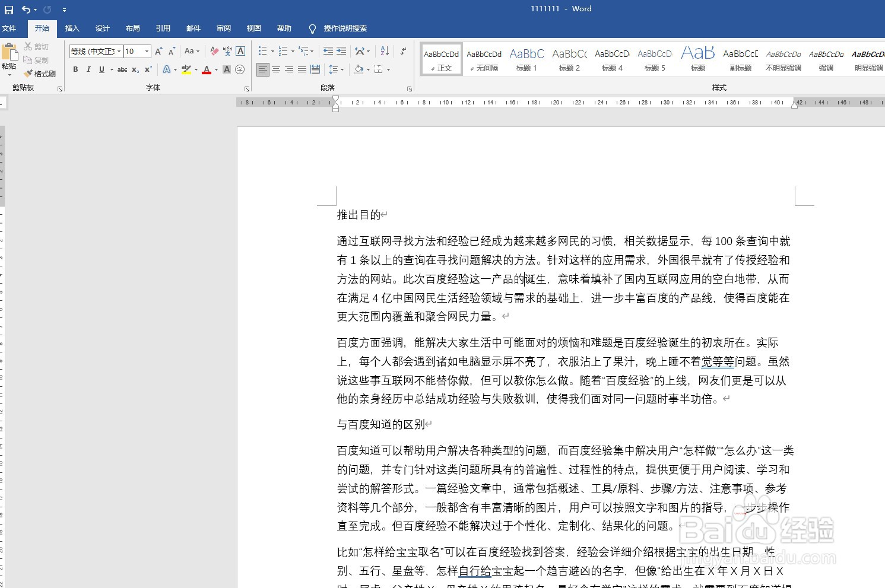Image resolution: width=885 pixels, height=588 pixels.
Task: Toggle strikethrough abc formatting
Action: pos(122,69)
